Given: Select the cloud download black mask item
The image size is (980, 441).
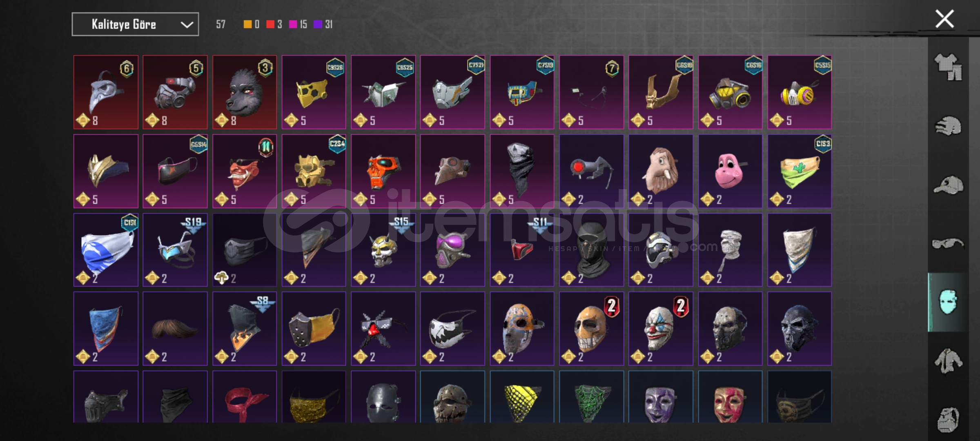Looking at the screenshot, I should [245, 250].
